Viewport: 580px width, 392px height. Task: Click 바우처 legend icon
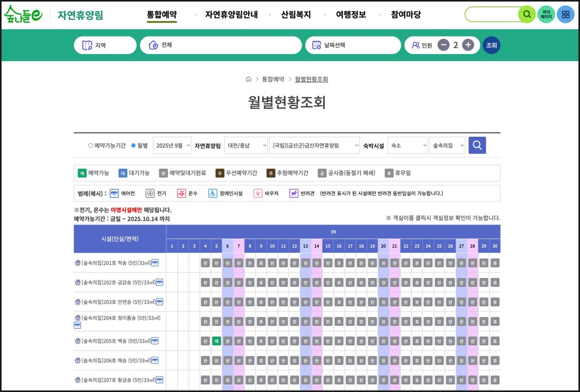[x=258, y=193]
